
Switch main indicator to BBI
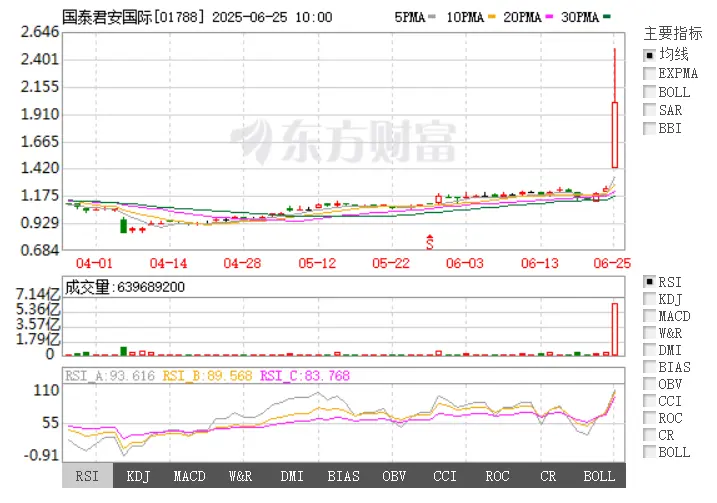[x=649, y=128]
